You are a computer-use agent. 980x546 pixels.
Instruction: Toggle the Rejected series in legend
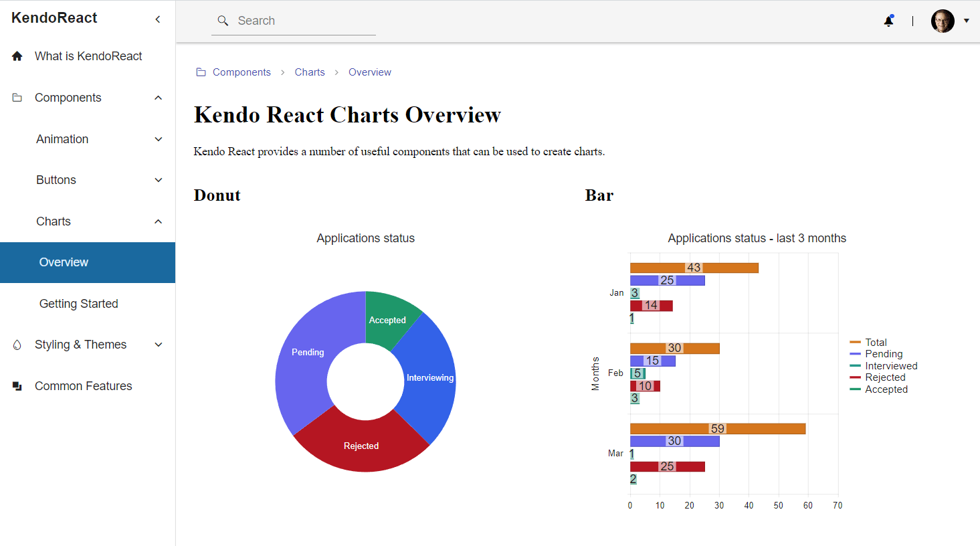tap(878, 377)
